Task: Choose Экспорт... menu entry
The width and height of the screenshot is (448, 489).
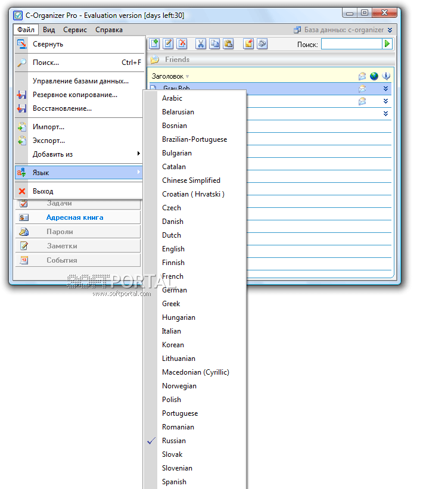Action: point(79,141)
